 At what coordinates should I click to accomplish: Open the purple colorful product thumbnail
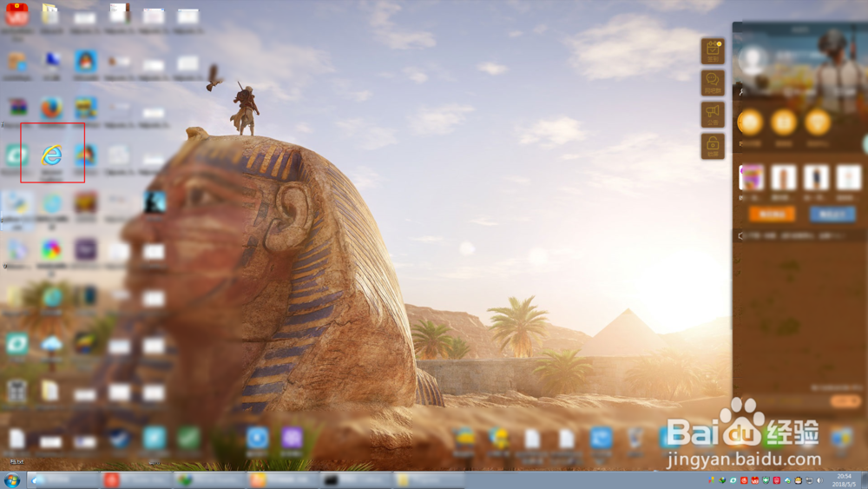click(x=751, y=178)
